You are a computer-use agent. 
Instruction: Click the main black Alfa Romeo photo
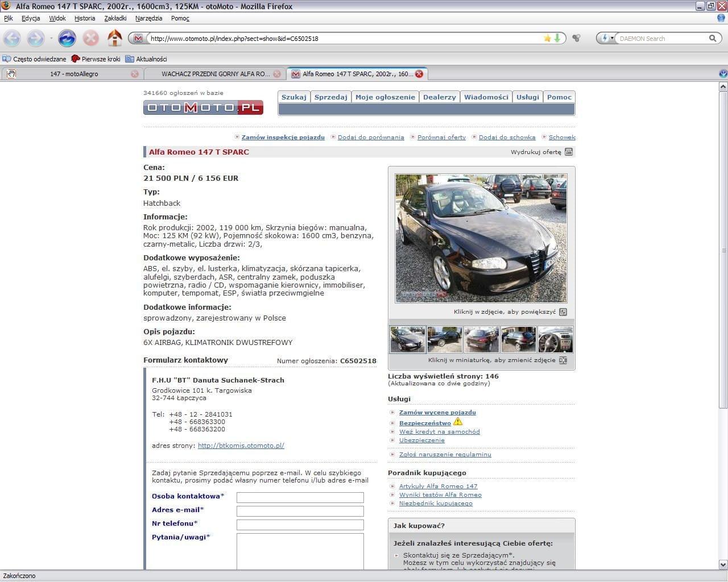pyautogui.click(x=481, y=238)
